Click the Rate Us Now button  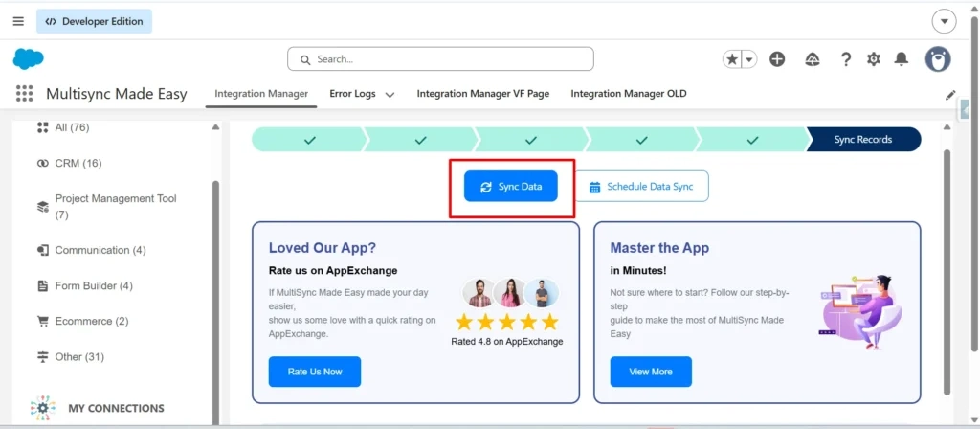pyautogui.click(x=315, y=372)
